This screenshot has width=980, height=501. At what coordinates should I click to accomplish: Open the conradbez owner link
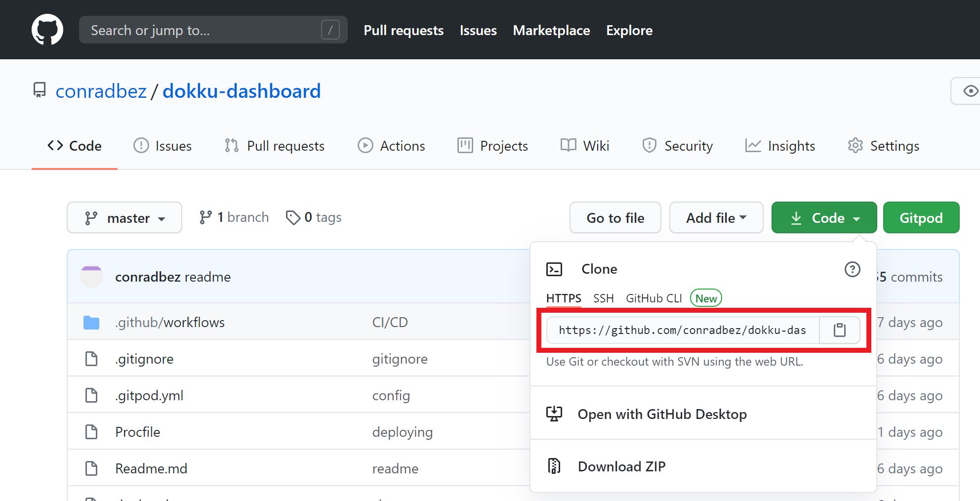101,91
